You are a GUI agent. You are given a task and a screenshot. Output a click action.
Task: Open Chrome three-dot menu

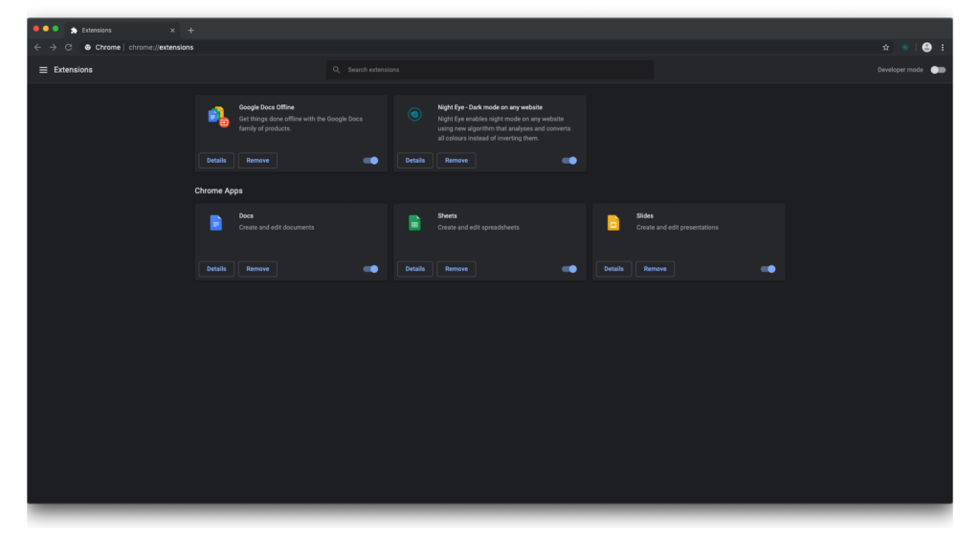click(x=943, y=47)
